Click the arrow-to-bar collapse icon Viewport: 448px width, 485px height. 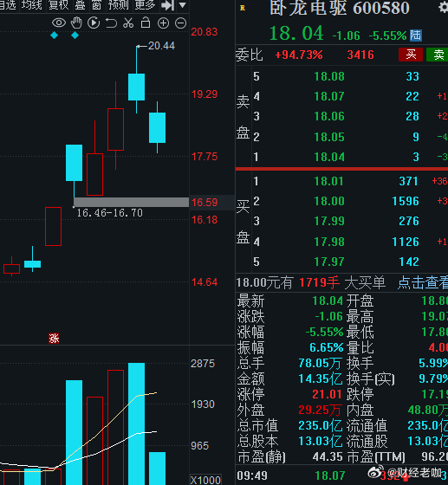point(168,5)
